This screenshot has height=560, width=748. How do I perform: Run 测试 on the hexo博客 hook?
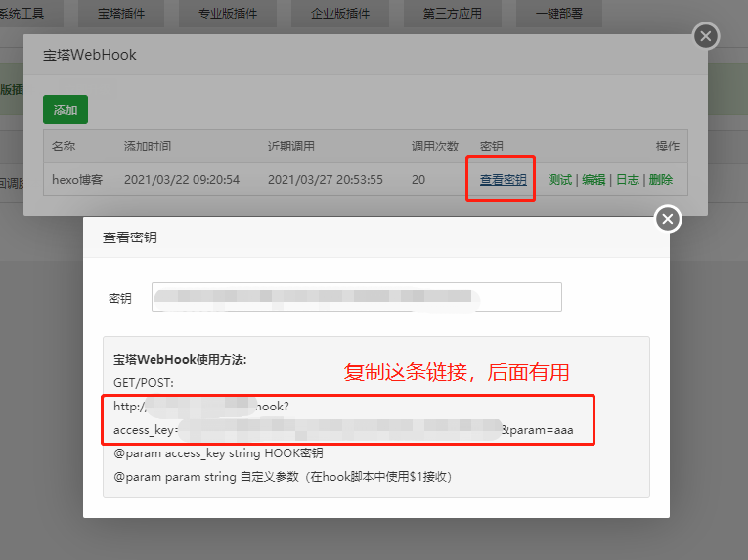560,180
